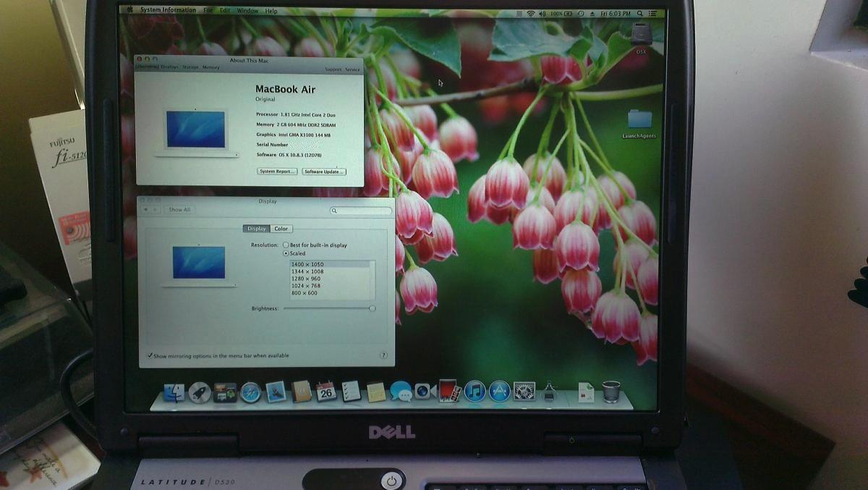868x490 pixels.
Task: Switch to Displays tab in About This Mac
Action: [x=169, y=67]
